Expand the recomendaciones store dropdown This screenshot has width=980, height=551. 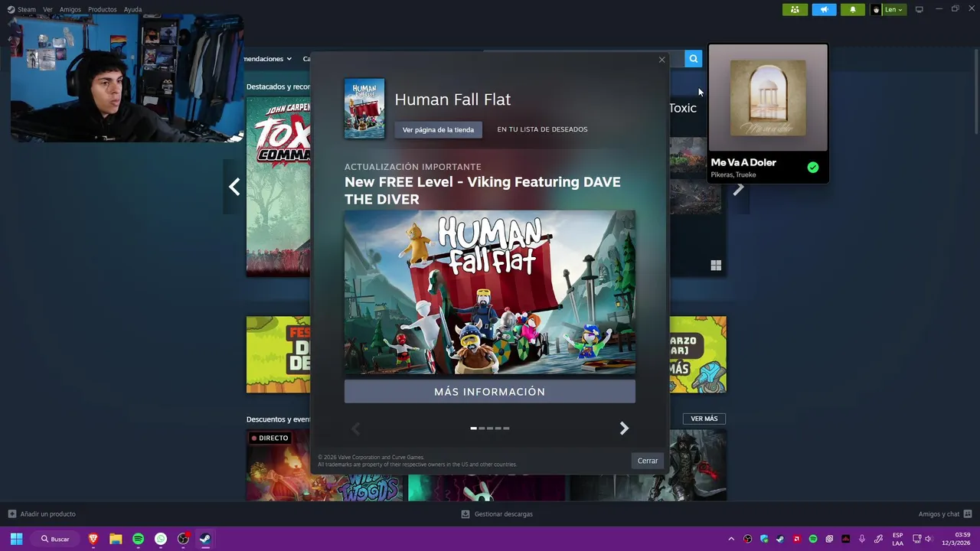[x=268, y=59]
